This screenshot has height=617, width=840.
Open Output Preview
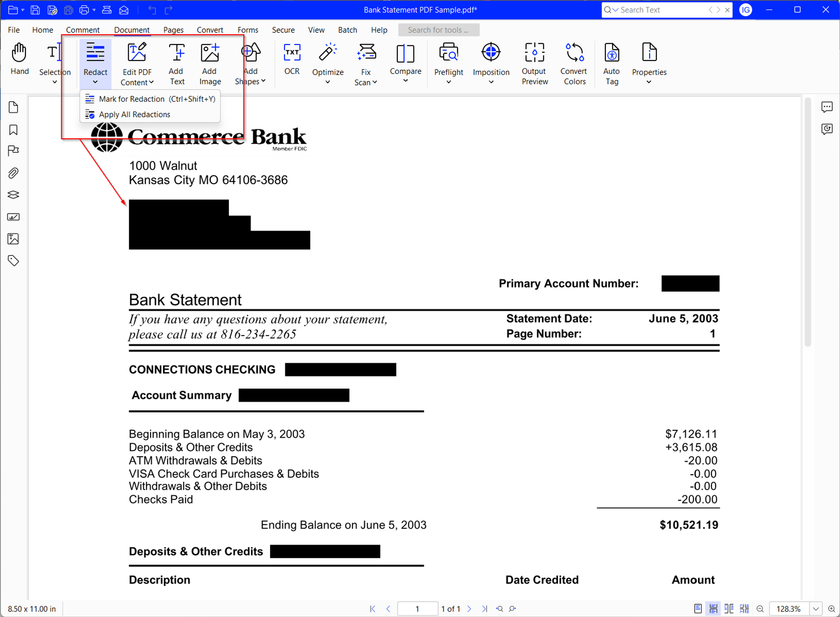[x=534, y=64]
